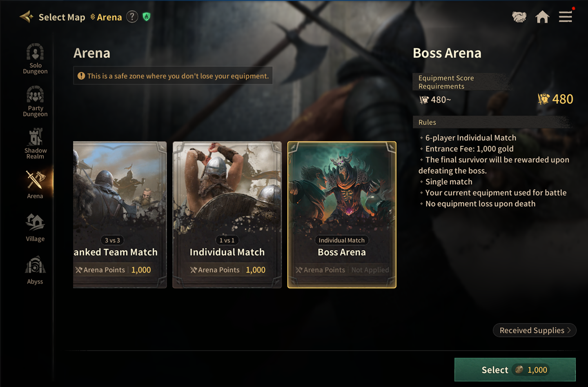Expand Received Supplies
This screenshot has height=387, width=588.
tap(535, 330)
